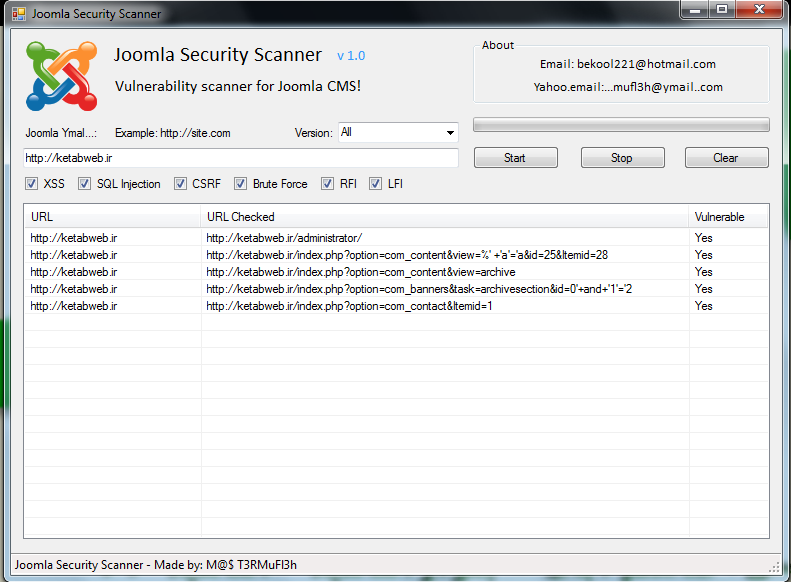Sort by URL Checked column header
This screenshot has height=585, width=792.
pos(444,217)
